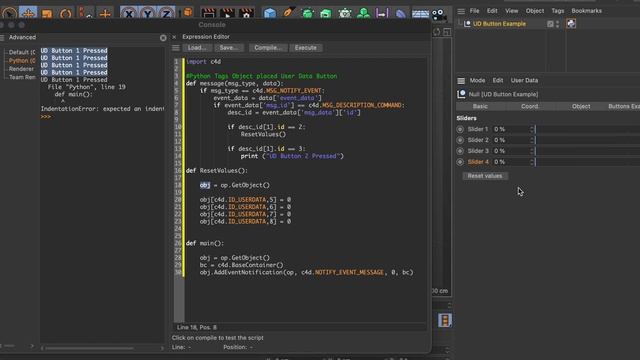Switch to the Object tab
Screen dimensions: 640x360
click(x=581, y=106)
